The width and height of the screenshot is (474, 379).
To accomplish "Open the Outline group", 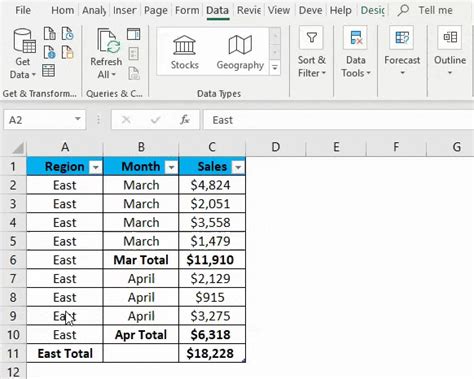I will pyautogui.click(x=450, y=51).
